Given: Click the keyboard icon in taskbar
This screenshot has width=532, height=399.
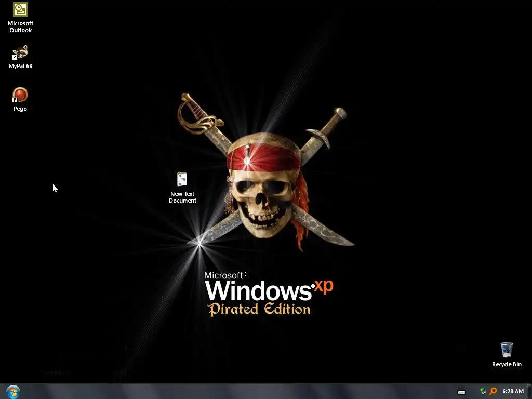Looking at the screenshot, I should [x=461, y=392].
